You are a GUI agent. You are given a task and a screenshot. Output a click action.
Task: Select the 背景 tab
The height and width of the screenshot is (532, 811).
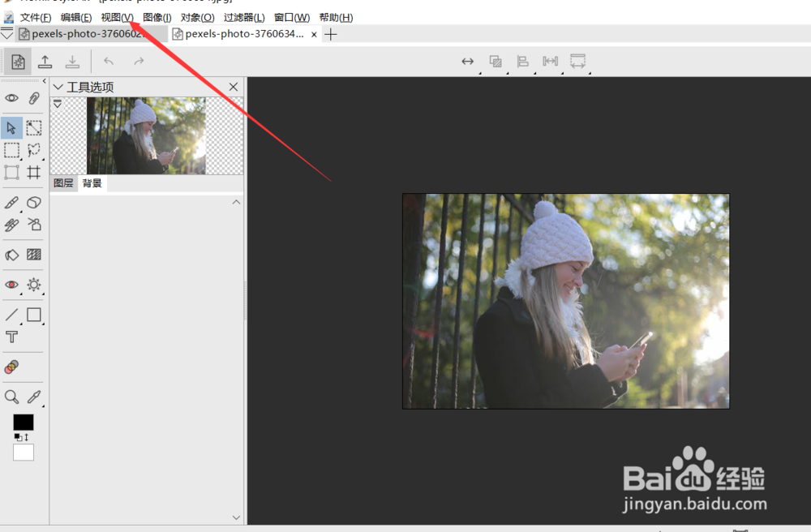pyautogui.click(x=92, y=183)
